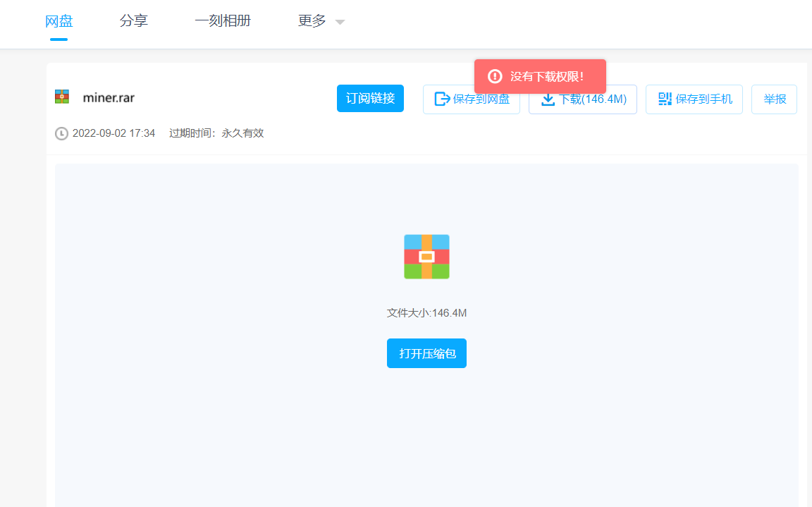The image size is (812, 507).
Task: Click the clock icon beside the upload date
Action: (61, 133)
